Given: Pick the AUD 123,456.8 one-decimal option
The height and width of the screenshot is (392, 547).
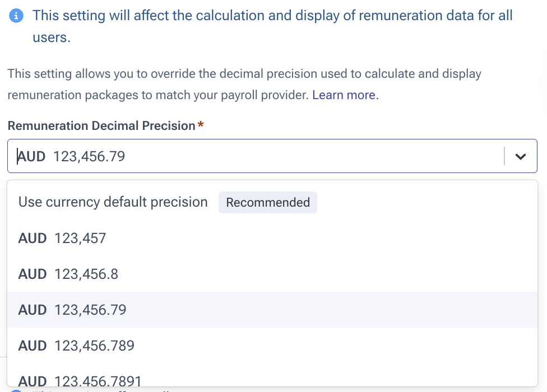Looking at the screenshot, I should click(68, 274).
